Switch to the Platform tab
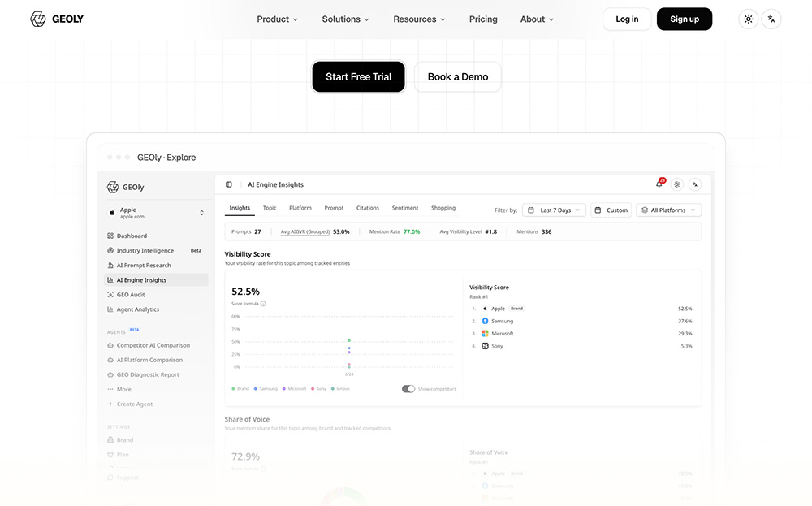This screenshot has width=812, height=506. (300, 208)
